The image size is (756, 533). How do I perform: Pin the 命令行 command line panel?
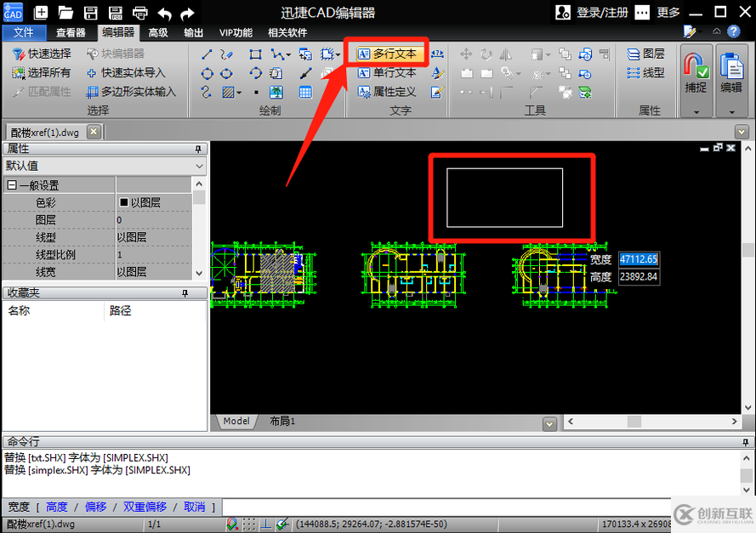(746, 442)
